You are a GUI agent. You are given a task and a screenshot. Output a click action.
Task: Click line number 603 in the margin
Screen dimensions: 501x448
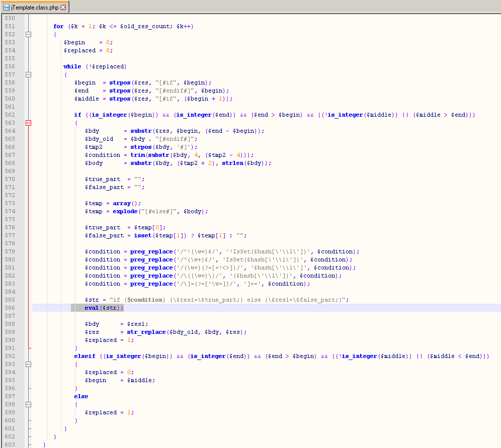[10, 444]
